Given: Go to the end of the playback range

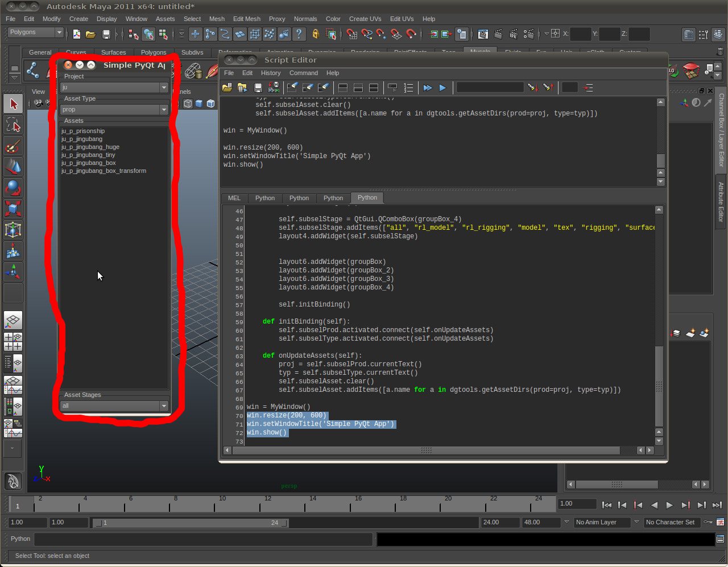Looking at the screenshot, I should [717, 505].
